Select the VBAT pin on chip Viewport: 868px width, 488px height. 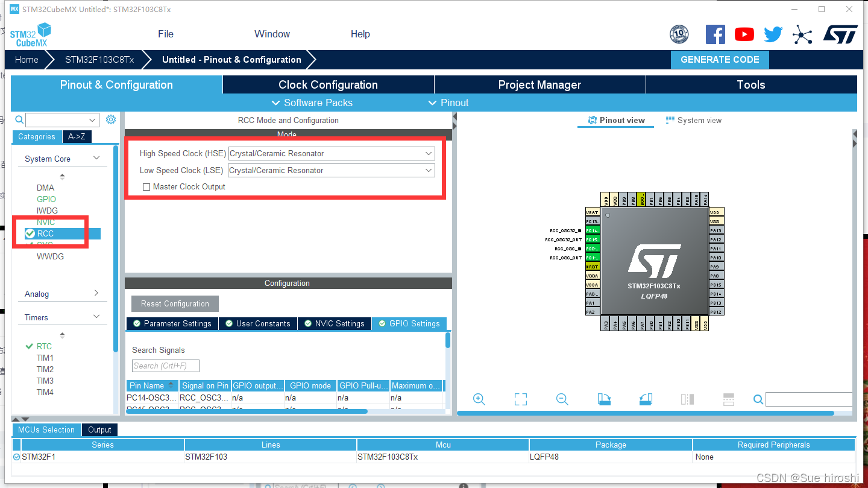pos(593,212)
